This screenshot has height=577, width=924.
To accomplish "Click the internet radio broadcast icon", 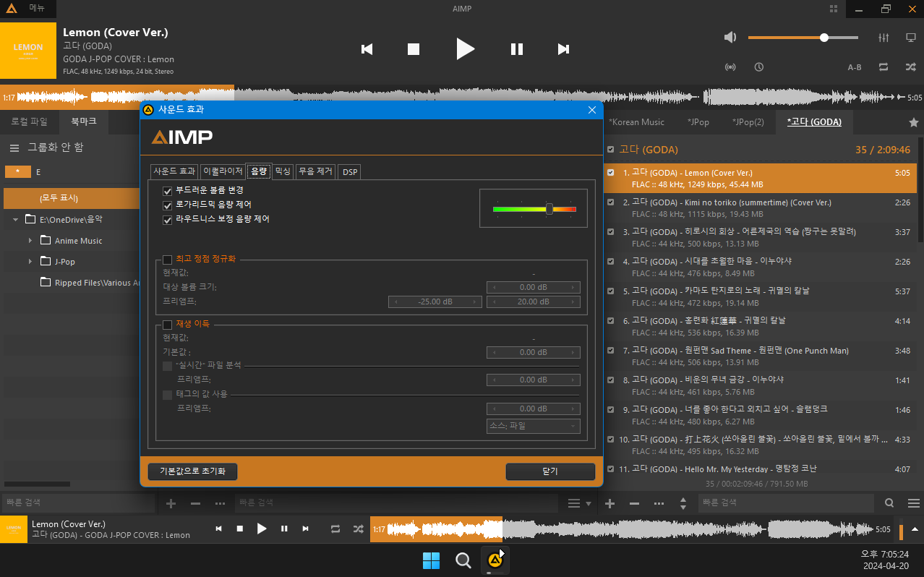I will 730,67.
